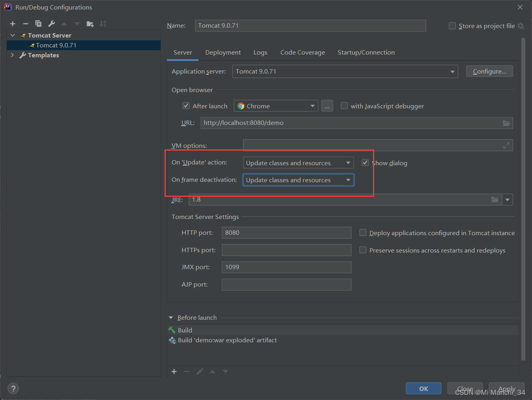Enable Deploy applications configured in Tomcat instance
Image resolution: width=532 pixels, height=400 pixels.
[363, 233]
